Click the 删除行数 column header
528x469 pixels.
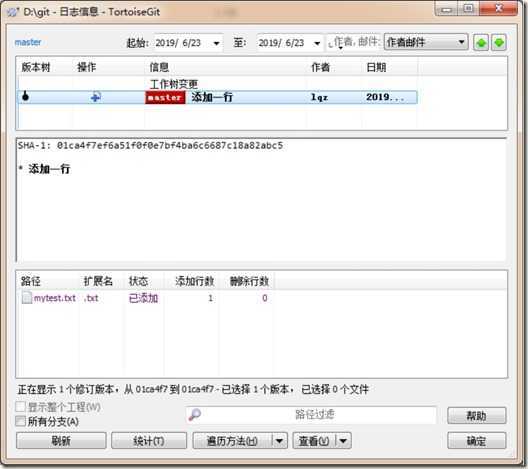tap(250, 281)
